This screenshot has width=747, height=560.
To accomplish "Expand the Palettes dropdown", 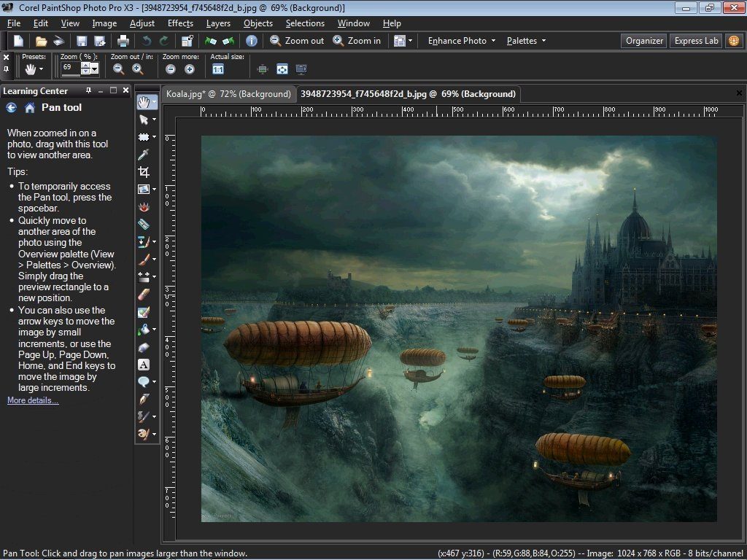I will (526, 41).
